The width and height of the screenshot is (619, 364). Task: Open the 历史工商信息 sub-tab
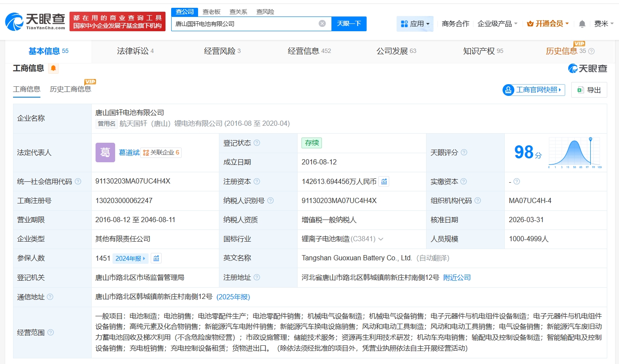coord(70,89)
